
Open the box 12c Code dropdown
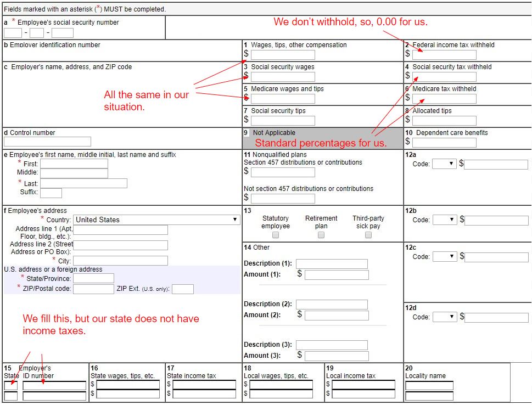tap(445, 256)
